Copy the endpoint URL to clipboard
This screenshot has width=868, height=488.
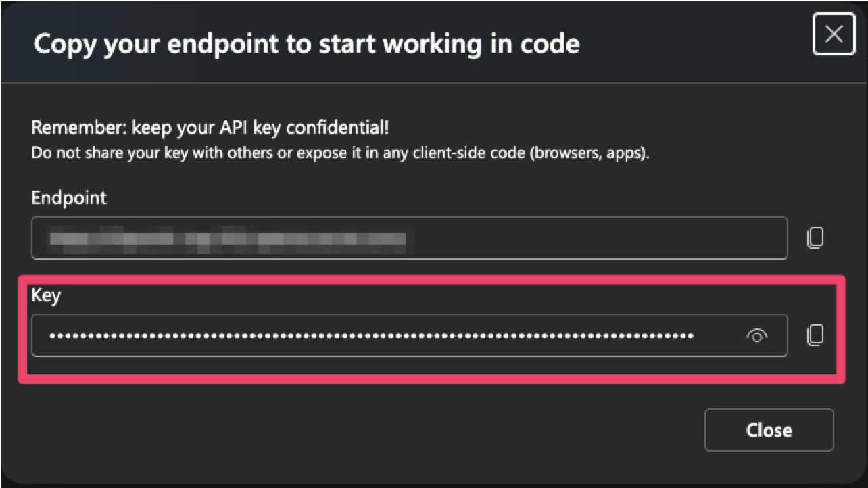815,237
